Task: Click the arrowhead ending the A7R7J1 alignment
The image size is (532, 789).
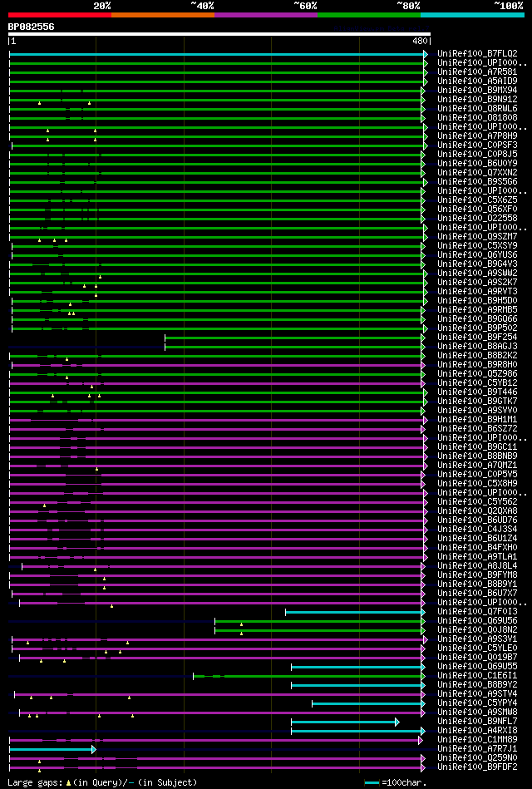Action: pos(94,749)
